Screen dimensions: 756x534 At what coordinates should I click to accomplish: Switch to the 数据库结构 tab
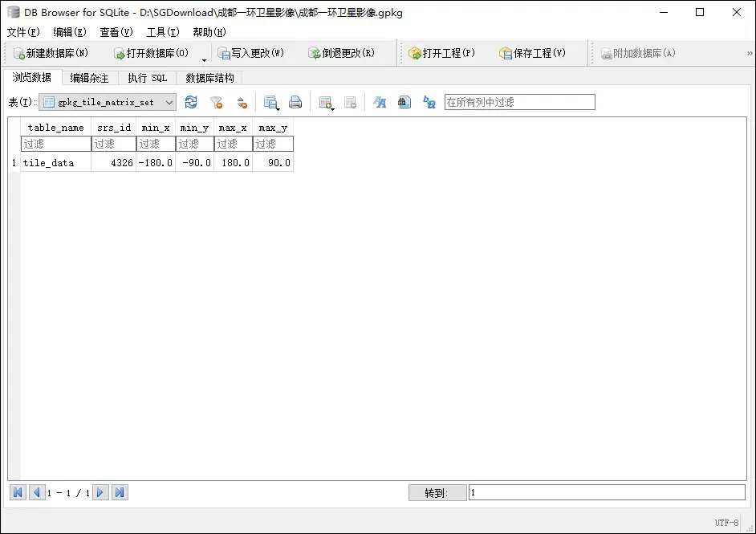209,78
